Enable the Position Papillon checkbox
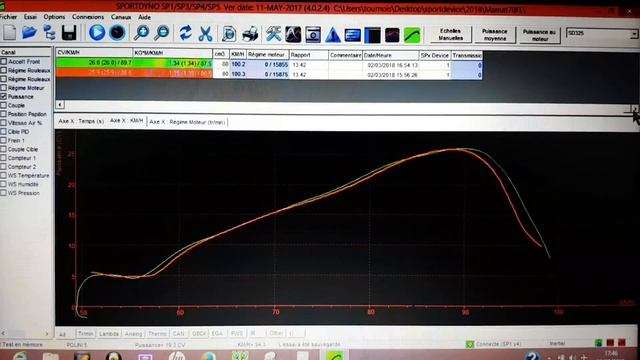This screenshot has width=640, height=360. 4,114
